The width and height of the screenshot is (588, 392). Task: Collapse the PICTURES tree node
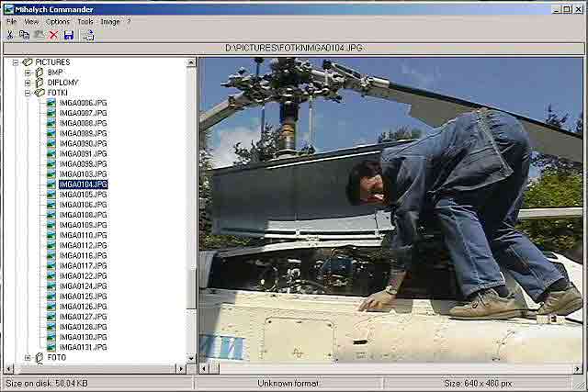coord(16,62)
